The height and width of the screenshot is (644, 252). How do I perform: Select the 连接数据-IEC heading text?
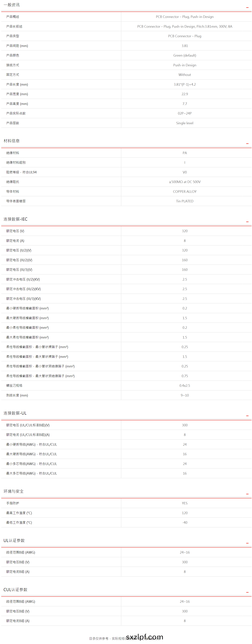15,219
